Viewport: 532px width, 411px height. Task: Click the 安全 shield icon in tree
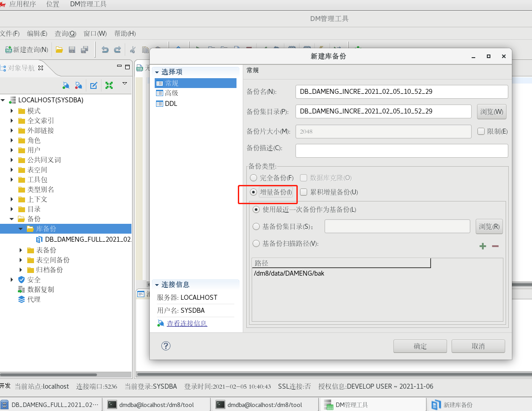pos(21,280)
